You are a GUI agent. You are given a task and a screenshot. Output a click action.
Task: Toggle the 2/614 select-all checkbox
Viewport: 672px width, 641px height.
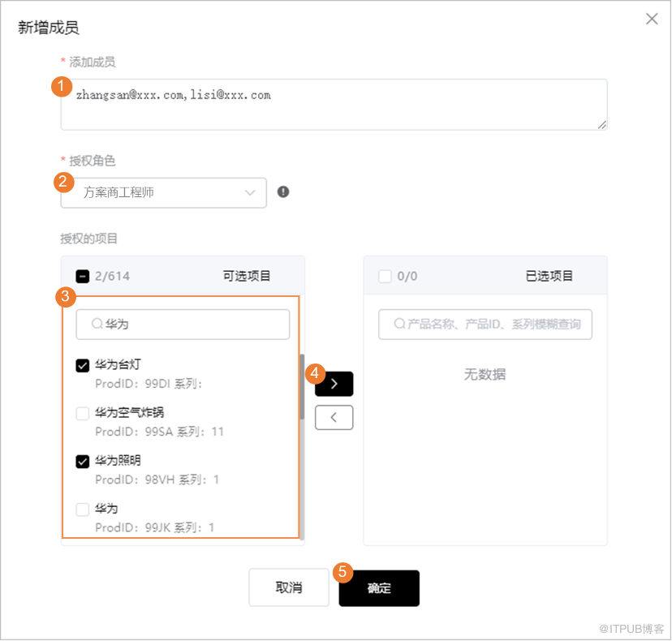point(82,277)
